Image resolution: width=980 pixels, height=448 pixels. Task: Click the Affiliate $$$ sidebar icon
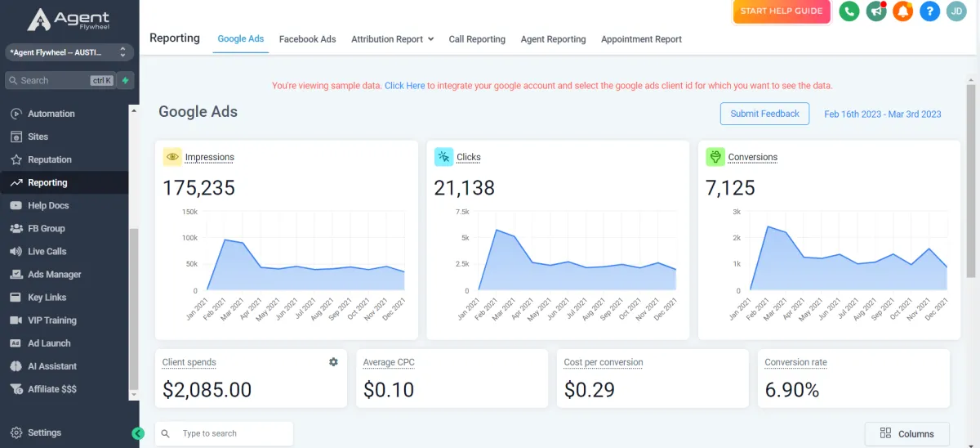click(16, 389)
